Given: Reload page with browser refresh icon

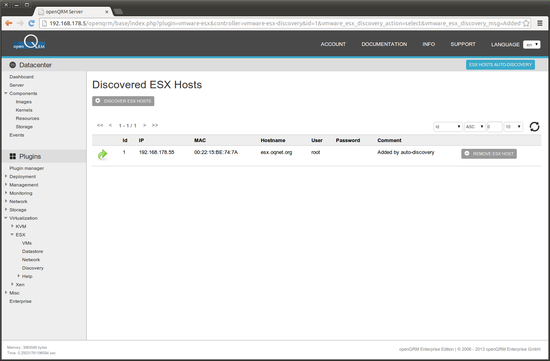Looking at the screenshot, I should [31, 23].
